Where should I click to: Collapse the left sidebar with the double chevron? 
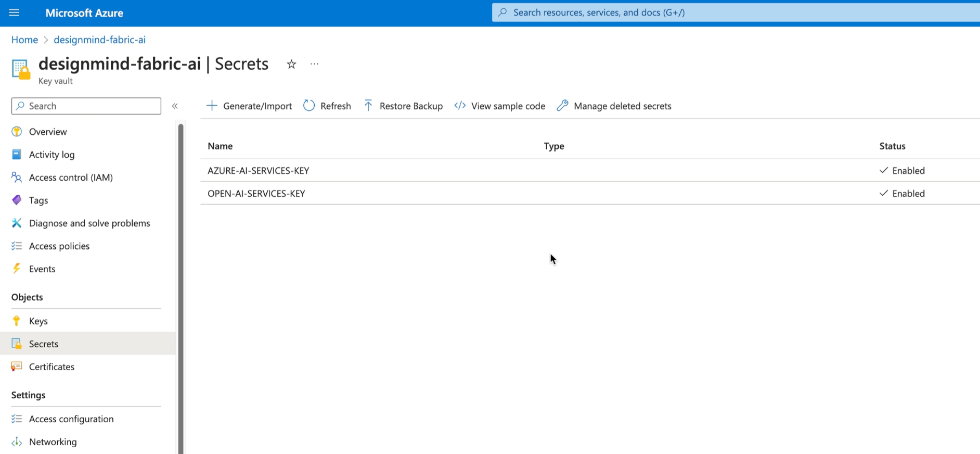coord(175,106)
